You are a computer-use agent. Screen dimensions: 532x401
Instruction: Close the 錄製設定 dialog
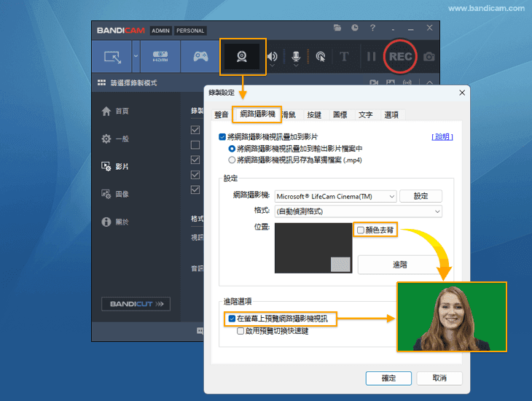[x=462, y=93]
